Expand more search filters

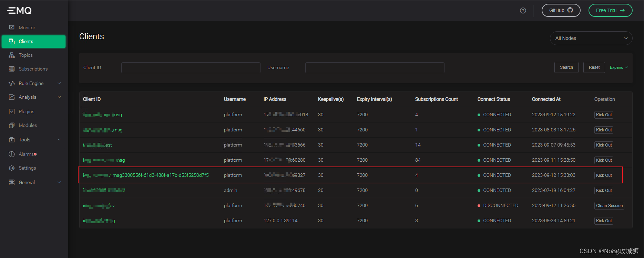tap(619, 67)
